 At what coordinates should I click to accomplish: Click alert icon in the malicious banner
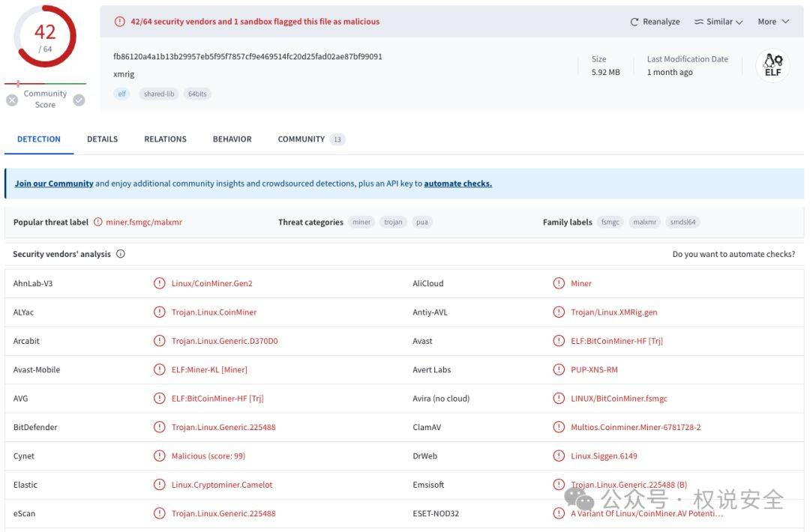[120, 22]
